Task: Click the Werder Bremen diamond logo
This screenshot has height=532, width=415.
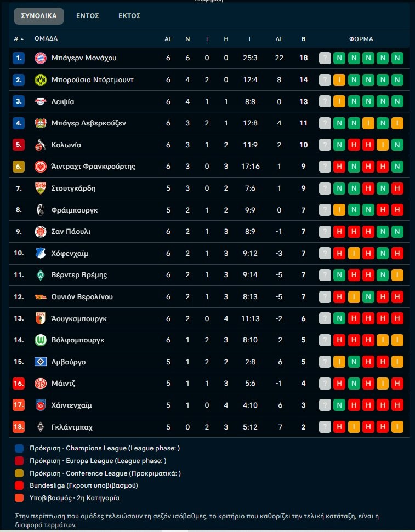Action: pyautogui.click(x=41, y=275)
